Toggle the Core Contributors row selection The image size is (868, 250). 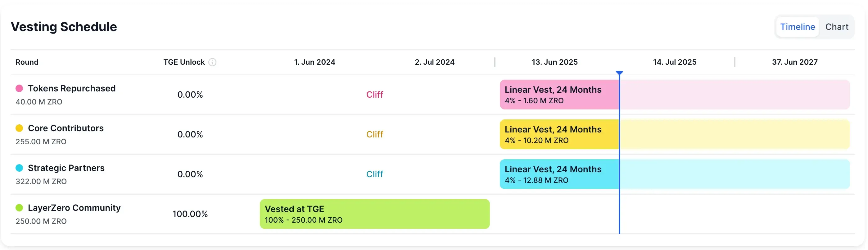tap(66, 128)
